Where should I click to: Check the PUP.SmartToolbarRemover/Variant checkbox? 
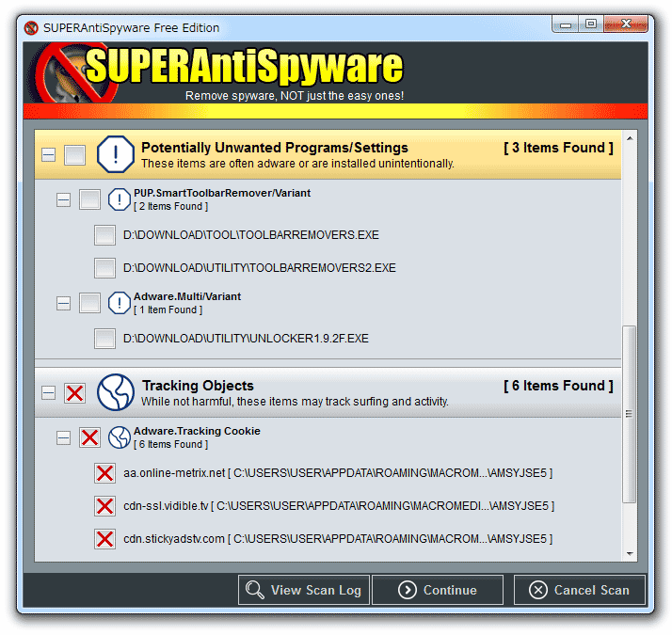[x=89, y=199]
